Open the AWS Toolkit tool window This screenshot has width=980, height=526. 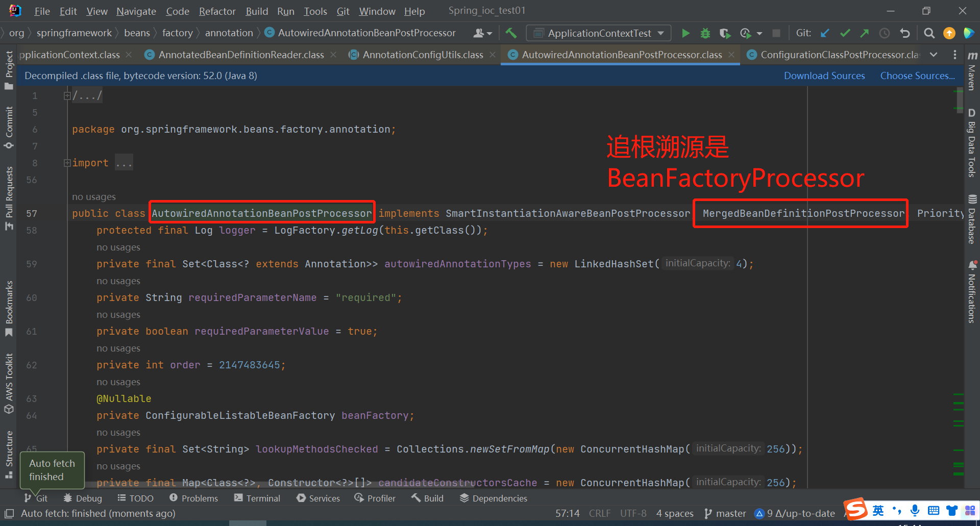[x=9, y=383]
